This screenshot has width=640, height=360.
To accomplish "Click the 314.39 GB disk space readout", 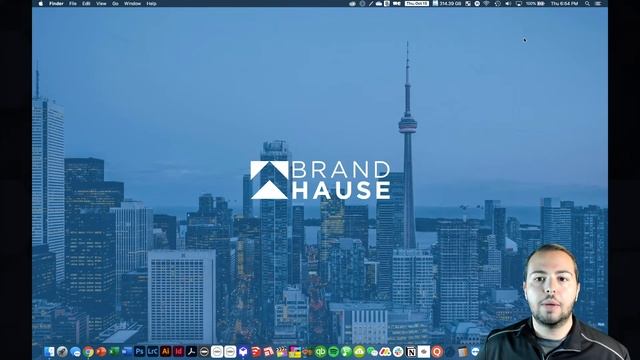I will 447,3.
